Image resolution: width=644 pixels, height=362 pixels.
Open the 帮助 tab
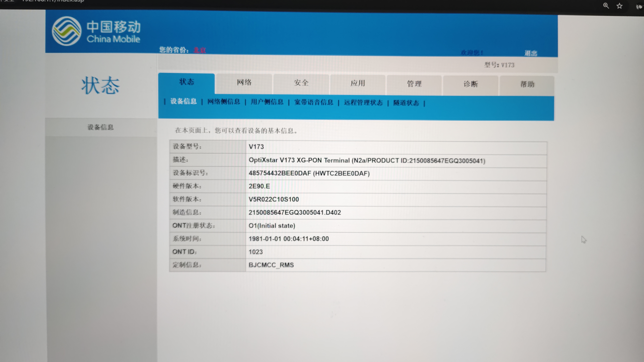coord(527,84)
